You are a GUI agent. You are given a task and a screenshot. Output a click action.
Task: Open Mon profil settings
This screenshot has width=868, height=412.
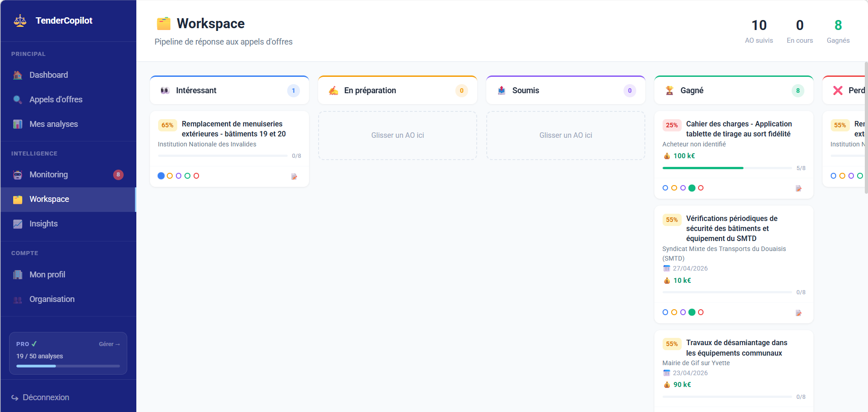click(x=48, y=274)
